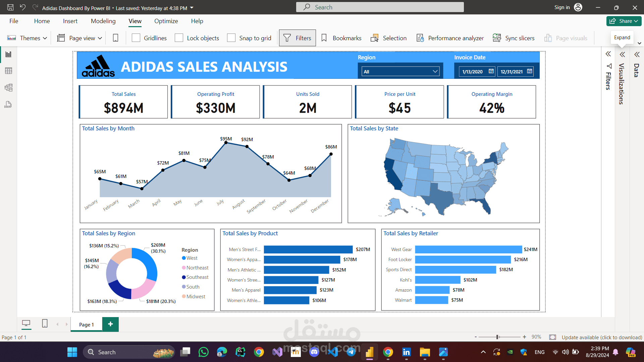This screenshot has height=362, width=644.
Task: Open the Region slicer dropdown showing All
Action: (400, 71)
